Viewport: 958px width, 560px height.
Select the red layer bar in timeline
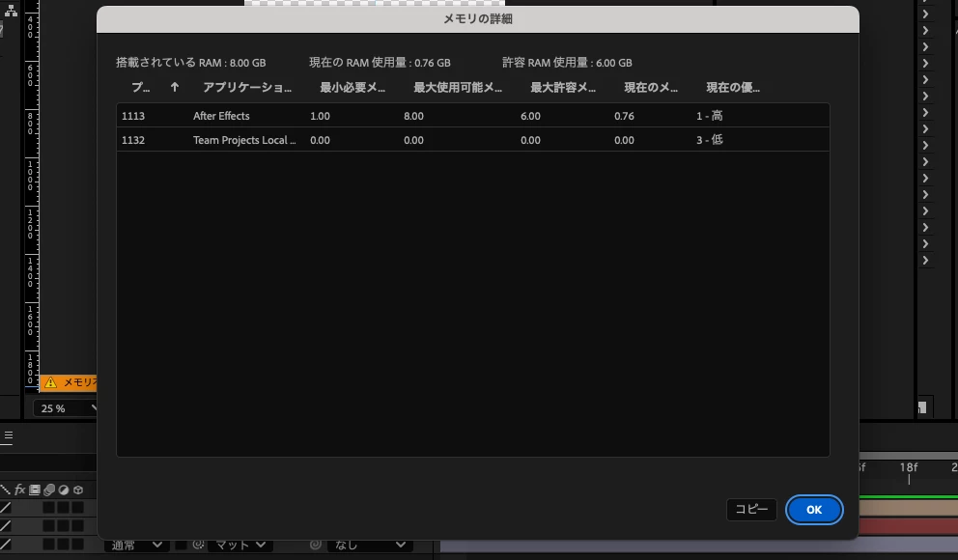tap(909, 526)
